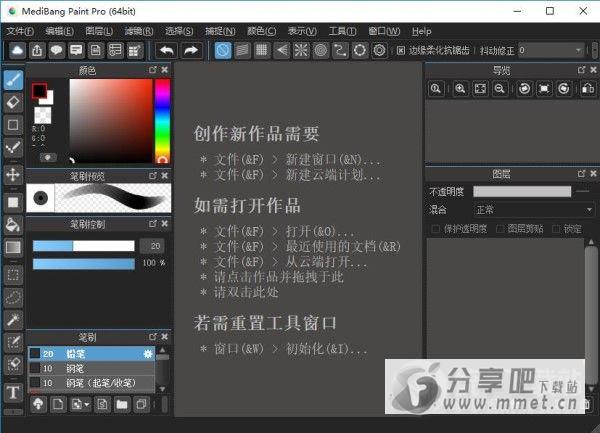Click the export/share toolbar icon
The width and height of the screenshot is (600, 433).
37,50
